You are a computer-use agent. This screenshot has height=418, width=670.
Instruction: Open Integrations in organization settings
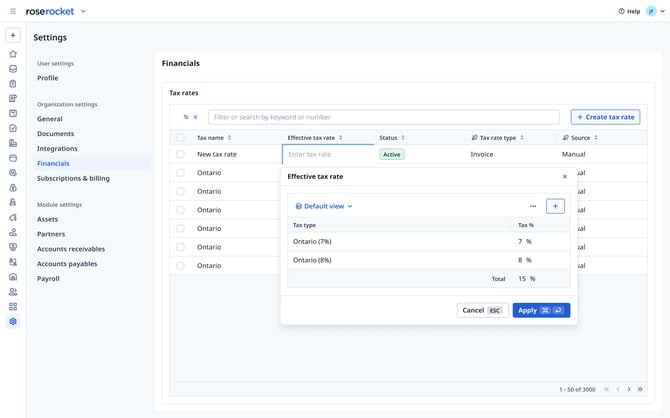(x=57, y=148)
